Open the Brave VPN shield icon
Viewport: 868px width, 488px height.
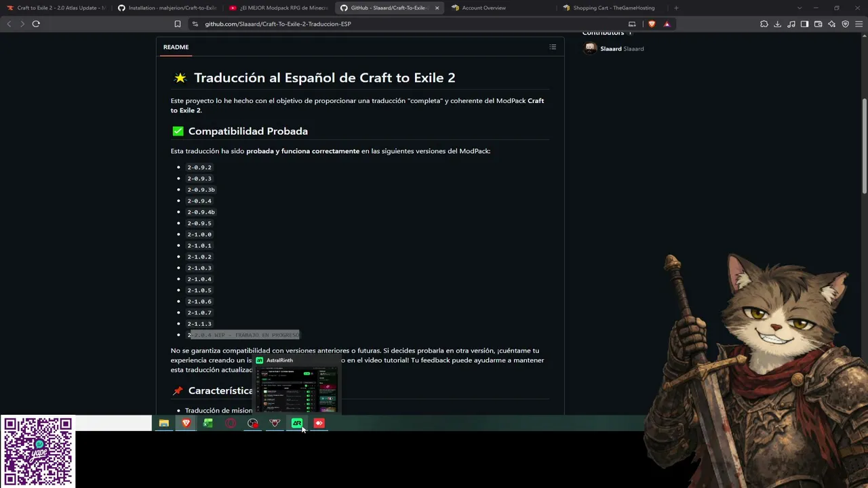tap(845, 24)
